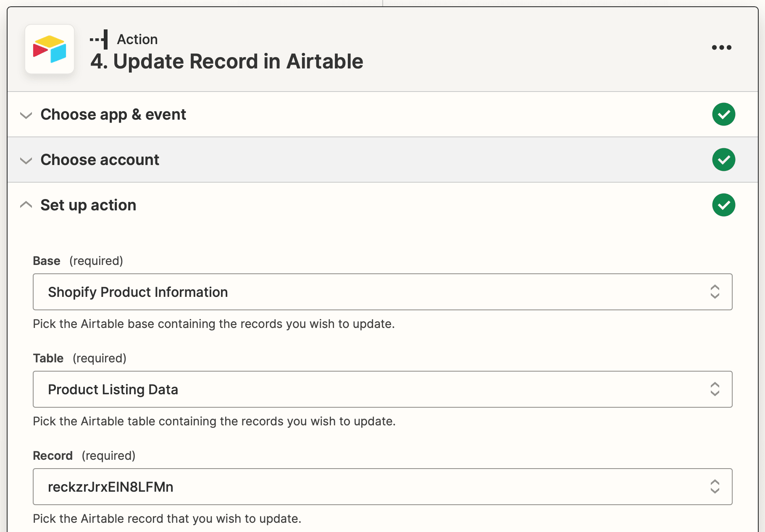
Task: Click the Table help text about Airtable table
Action: (x=214, y=421)
